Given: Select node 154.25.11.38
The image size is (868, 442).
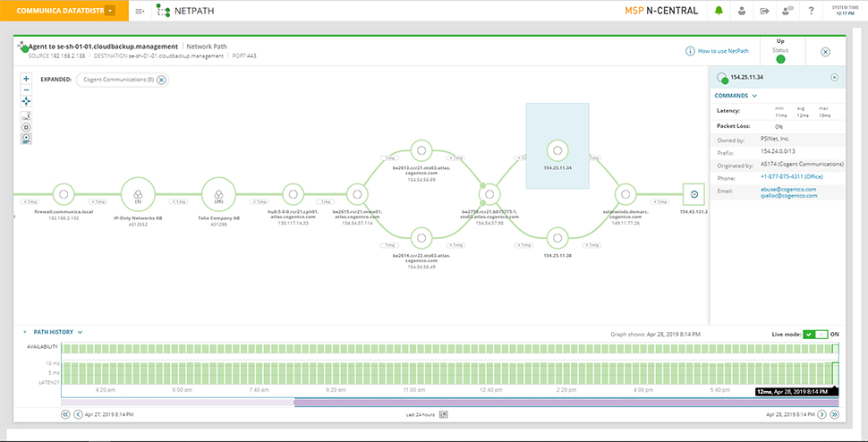Looking at the screenshot, I should point(557,238).
